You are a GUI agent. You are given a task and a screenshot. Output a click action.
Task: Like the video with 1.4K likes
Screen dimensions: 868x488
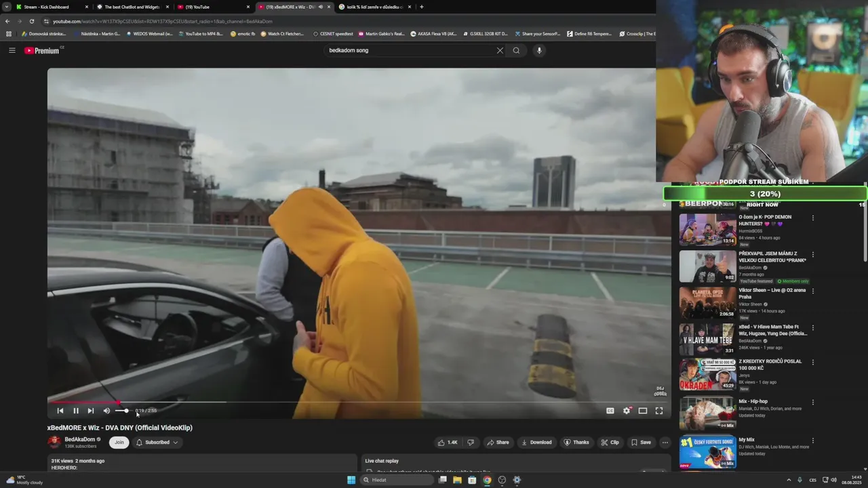(x=448, y=442)
